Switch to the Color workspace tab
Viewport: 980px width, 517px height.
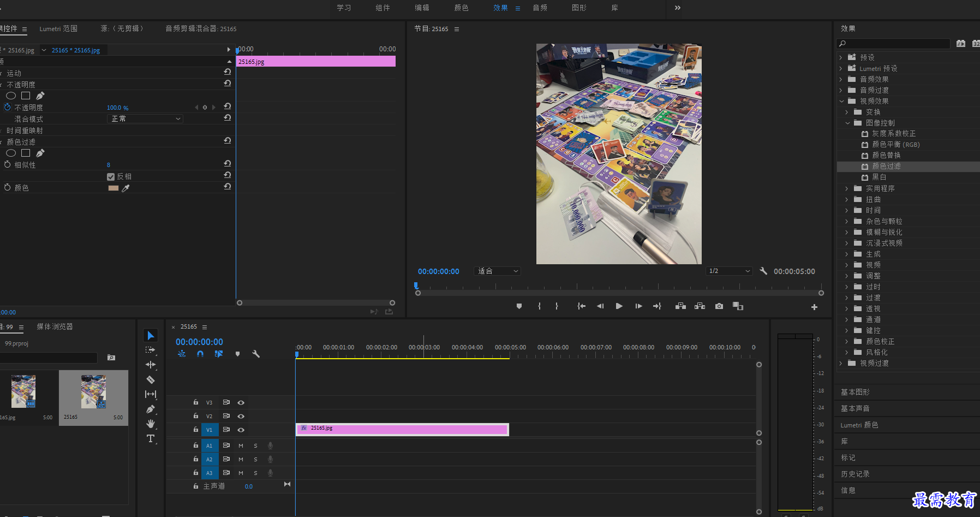461,8
